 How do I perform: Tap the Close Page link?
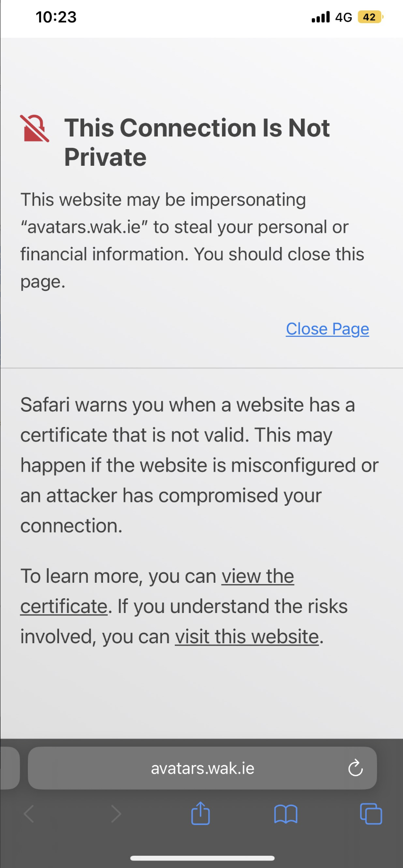pos(327,329)
